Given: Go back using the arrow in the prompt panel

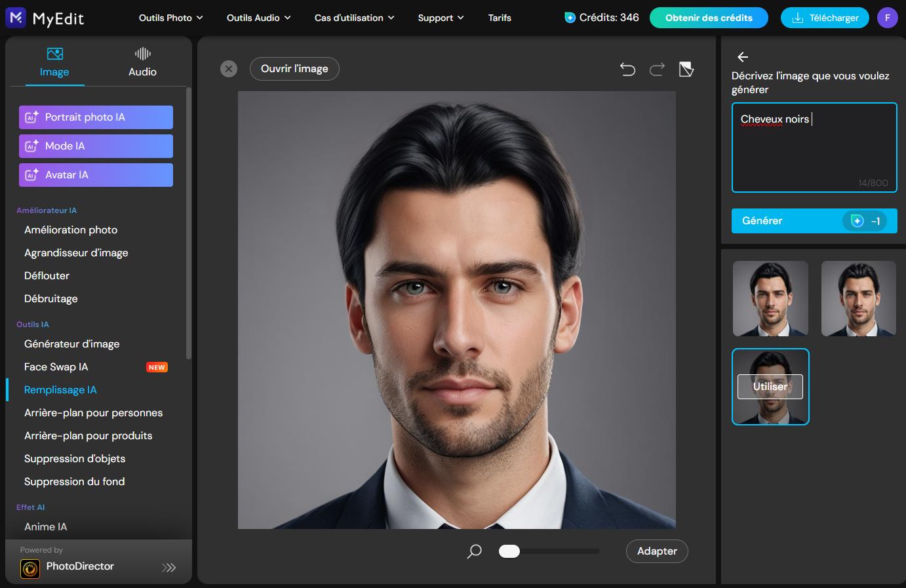Looking at the screenshot, I should click(741, 58).
